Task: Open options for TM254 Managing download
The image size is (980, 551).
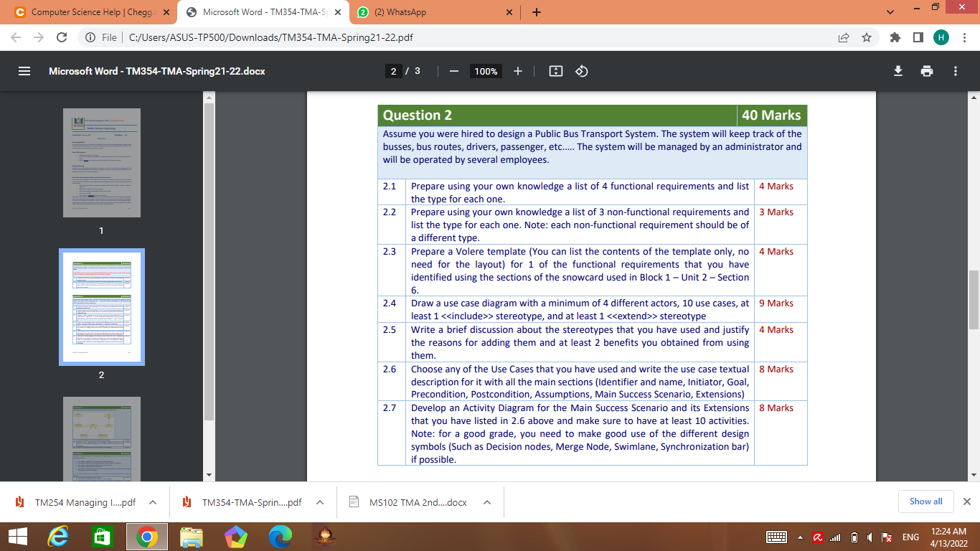Action: 153,502
